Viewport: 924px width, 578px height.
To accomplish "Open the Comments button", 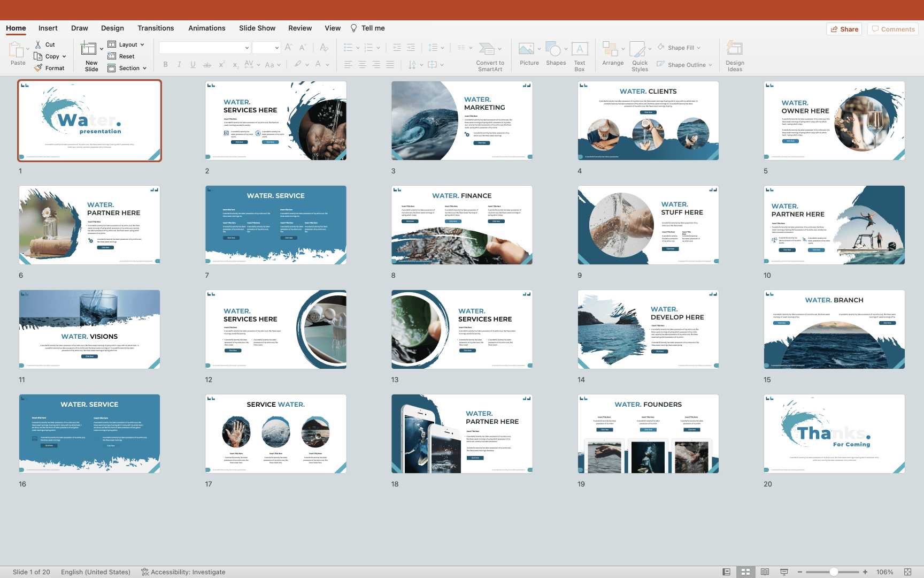I will 893,29.
